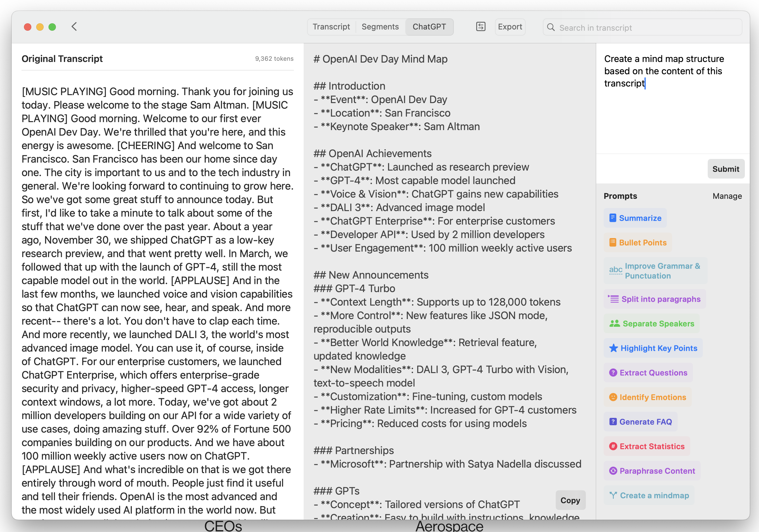The image size is (759, 532).
Task: Click into the prompt text box
Action: point(672,99)
